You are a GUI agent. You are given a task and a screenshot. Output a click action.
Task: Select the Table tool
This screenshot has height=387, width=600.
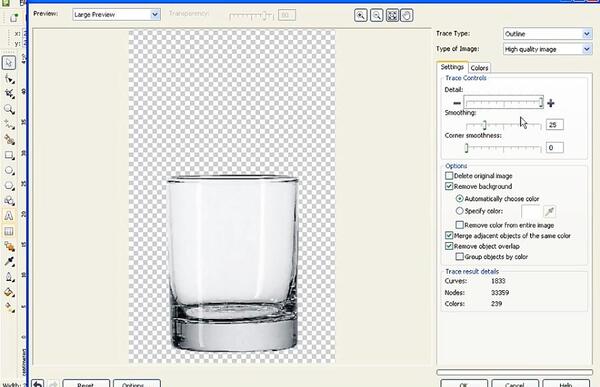(9, 231)
